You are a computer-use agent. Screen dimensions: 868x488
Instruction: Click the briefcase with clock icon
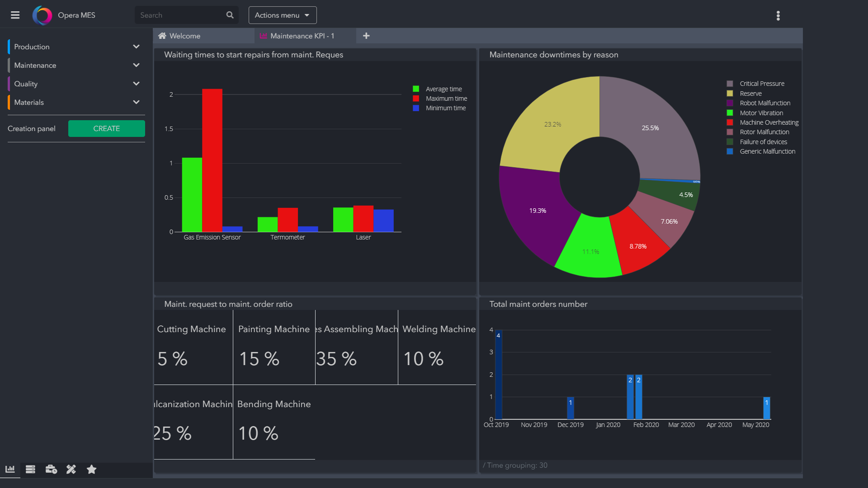(51, 469)
